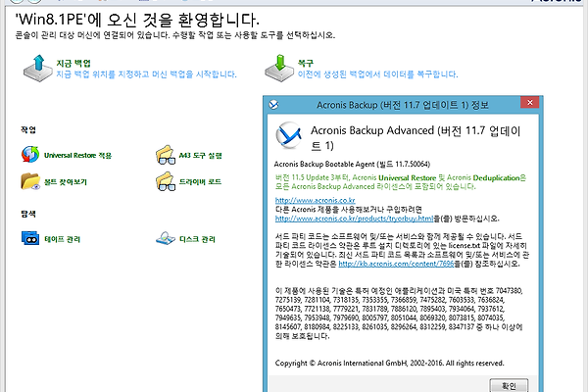Click the 볼륨 찾아보기 folder icon
The image size is (588, 392).
coord(27,181)
